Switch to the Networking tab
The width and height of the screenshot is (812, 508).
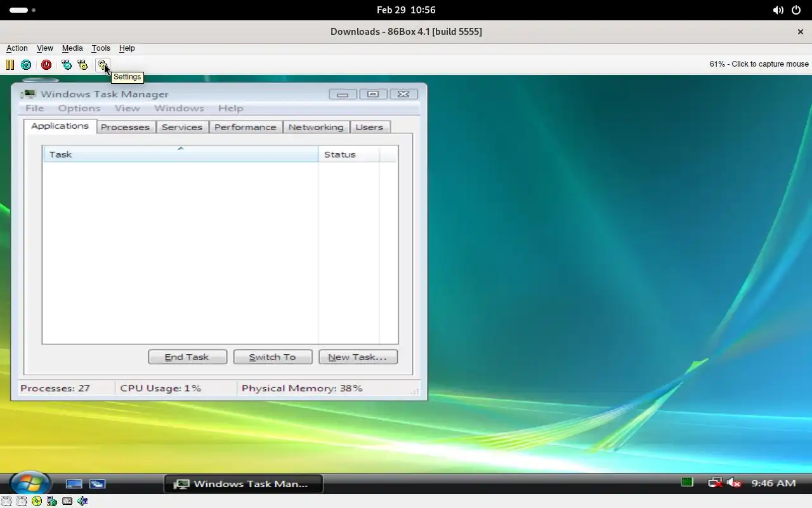click(x=316, y=127)
